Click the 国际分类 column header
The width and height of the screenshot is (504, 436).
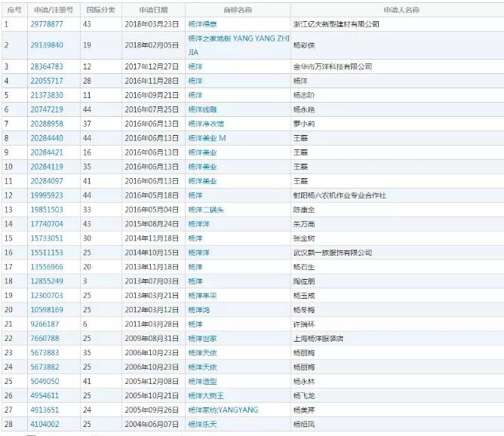click(x=100, y=10)
